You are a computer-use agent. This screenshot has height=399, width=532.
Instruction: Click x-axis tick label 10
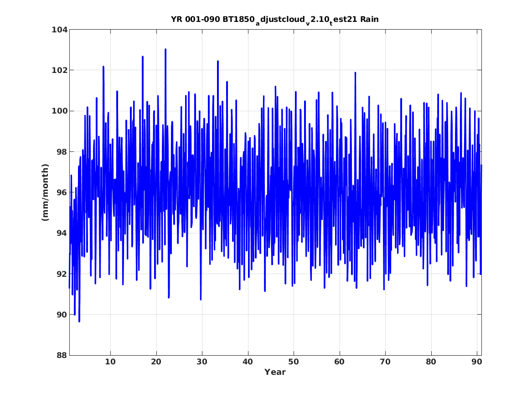click(x=110, y=362)
